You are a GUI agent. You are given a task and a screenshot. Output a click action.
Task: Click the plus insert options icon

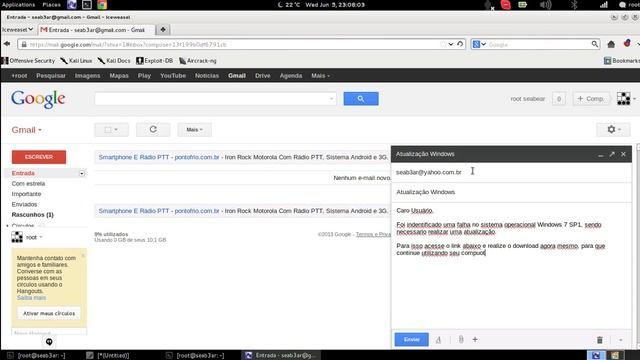pos(475,340)
